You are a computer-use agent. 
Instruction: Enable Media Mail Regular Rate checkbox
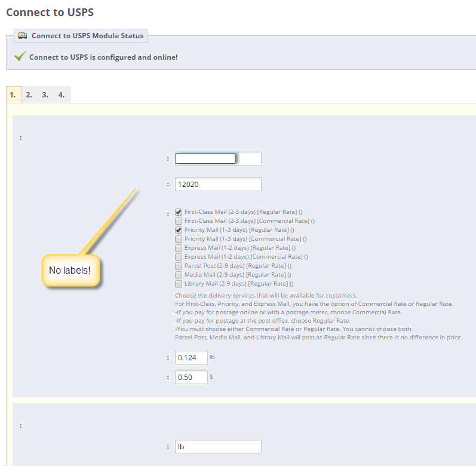coord(179,275)
